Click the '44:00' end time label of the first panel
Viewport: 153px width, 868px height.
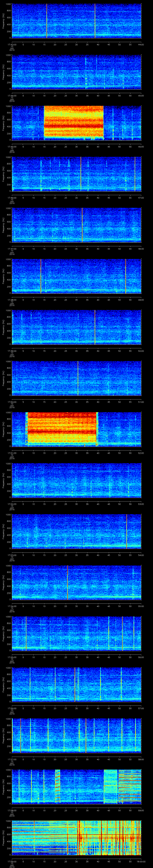141,44
